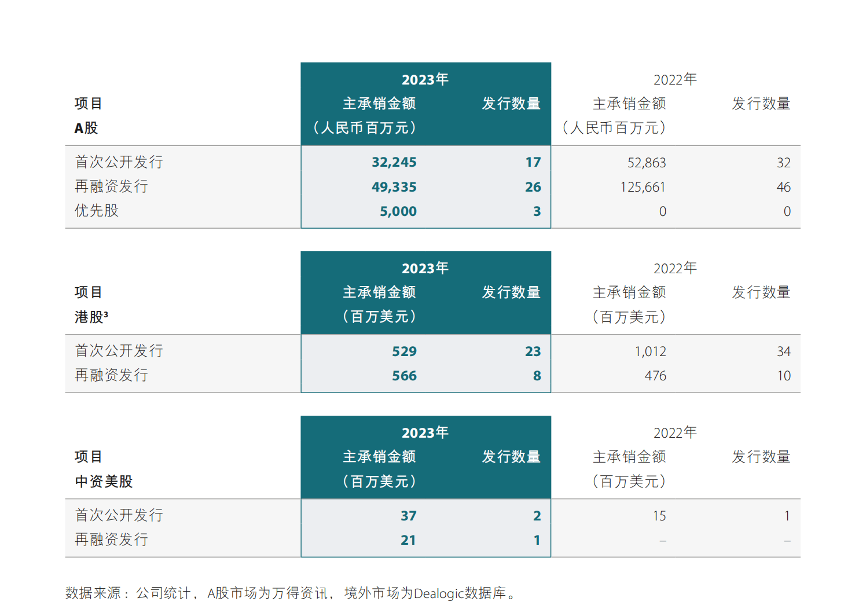Click the 2022 港股 refinancing amount 476
The height and width of the screenshot is (616, 859).
[x=656, y=376]
